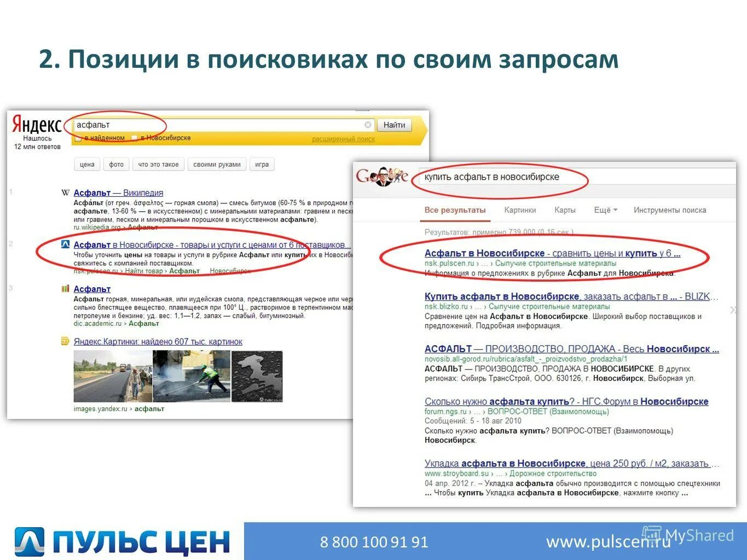Click the Яндекс.Картинки icon

pos(66,342)
